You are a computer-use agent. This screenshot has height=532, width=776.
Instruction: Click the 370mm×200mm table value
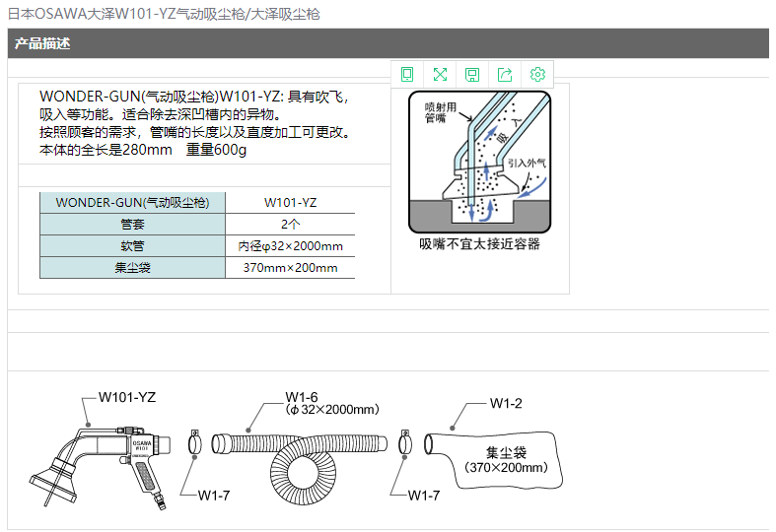coord(290,268)
